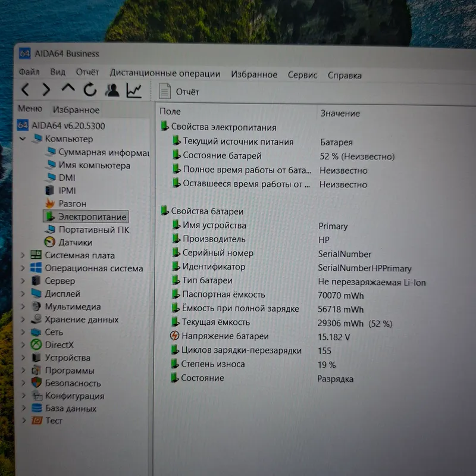Open the Сервис menu

coord(303,75)
